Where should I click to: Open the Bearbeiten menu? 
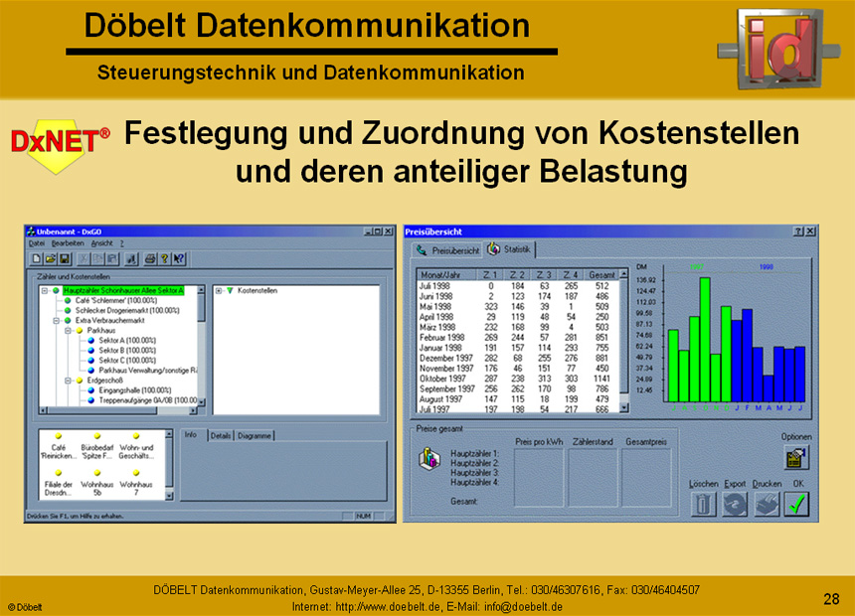coord(68,243)
